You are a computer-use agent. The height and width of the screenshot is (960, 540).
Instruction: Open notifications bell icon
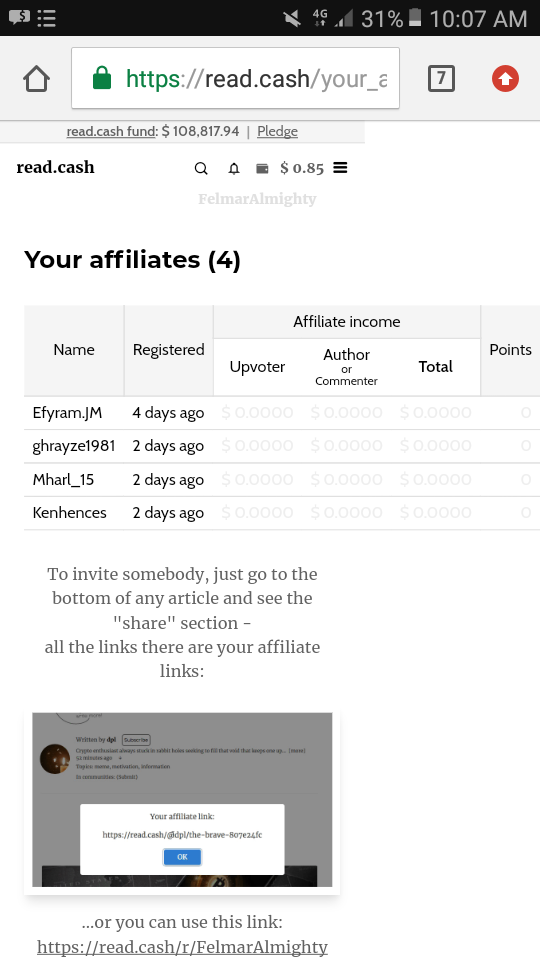point(233,168)
